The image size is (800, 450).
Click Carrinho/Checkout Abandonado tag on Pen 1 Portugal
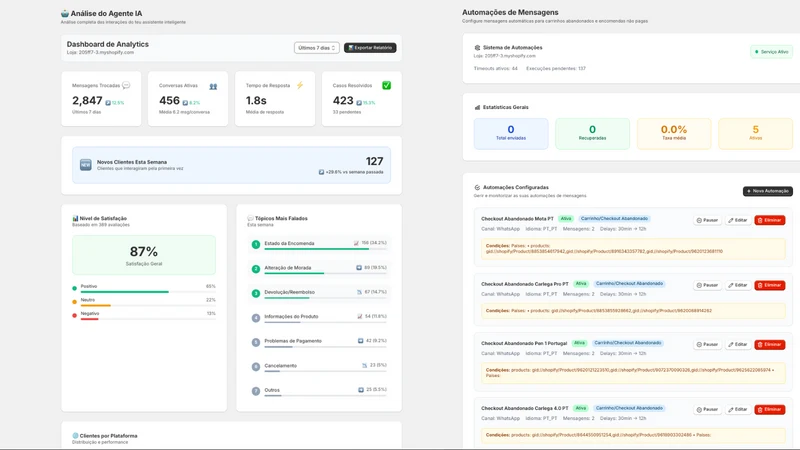coord(628,343)
